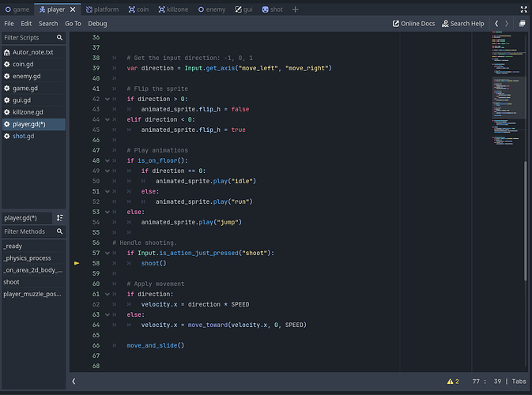Screen dimensions: 532x395
Task: Collapse the fold arrow on line 42
Action: point(108,99)
